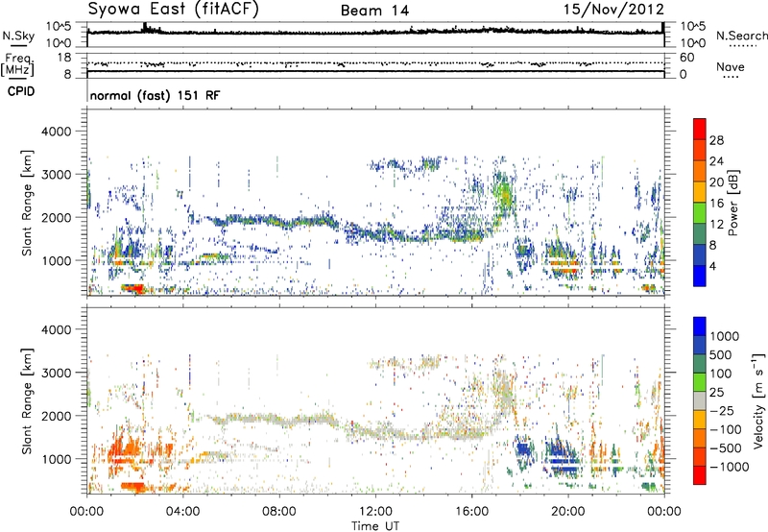
Task: Select the 'Velocity [m s-1]' colorbar title
Action: [758, 400]
